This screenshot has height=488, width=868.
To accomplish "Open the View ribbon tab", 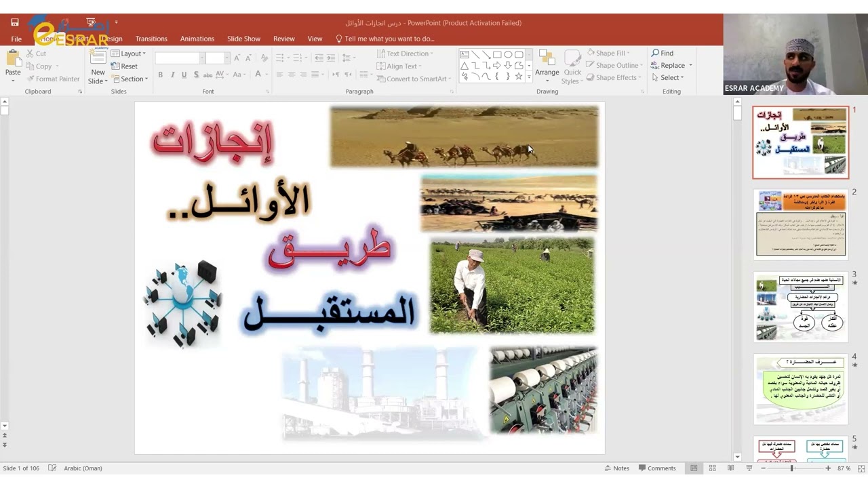I will coord(315,39).
